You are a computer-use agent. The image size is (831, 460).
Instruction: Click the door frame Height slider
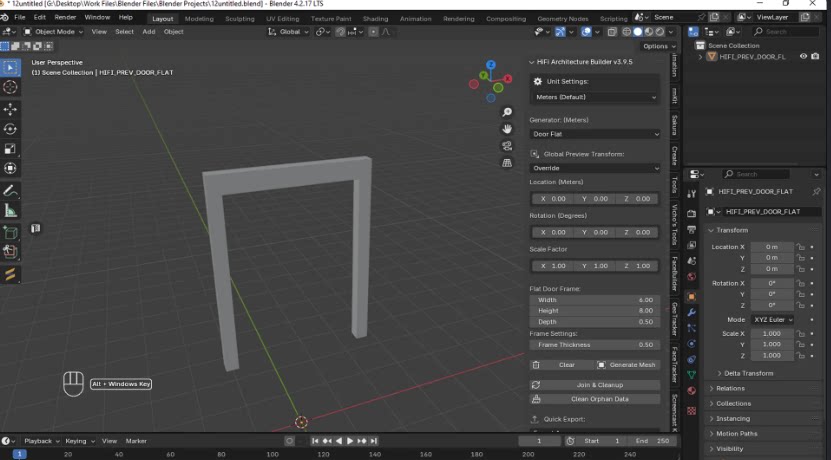[x=595, y=311]
